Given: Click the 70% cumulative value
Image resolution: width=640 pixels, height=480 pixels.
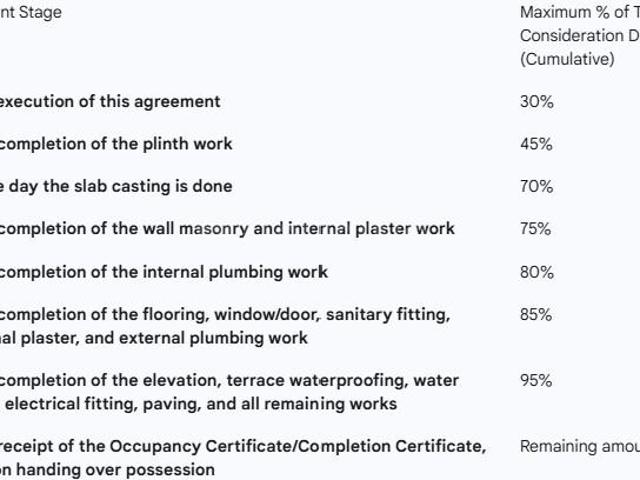Looking at the screenshot, I should (537, 186).
